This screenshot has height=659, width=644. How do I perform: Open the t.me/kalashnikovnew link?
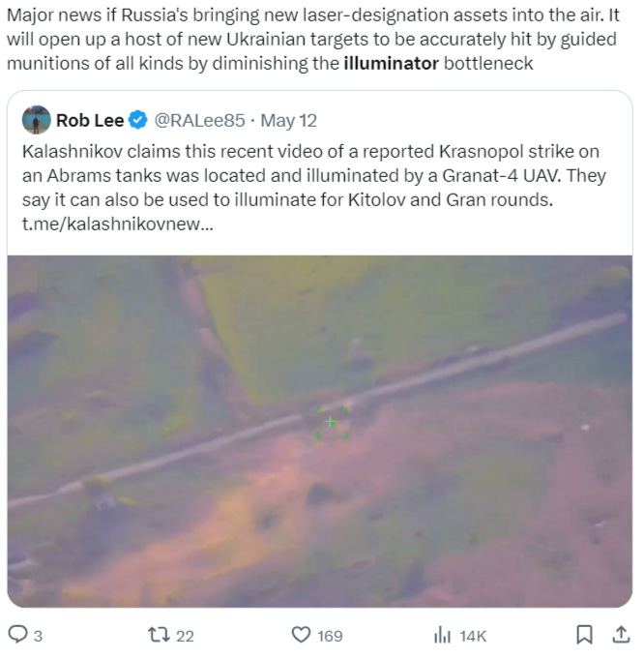tap(118, 225)
